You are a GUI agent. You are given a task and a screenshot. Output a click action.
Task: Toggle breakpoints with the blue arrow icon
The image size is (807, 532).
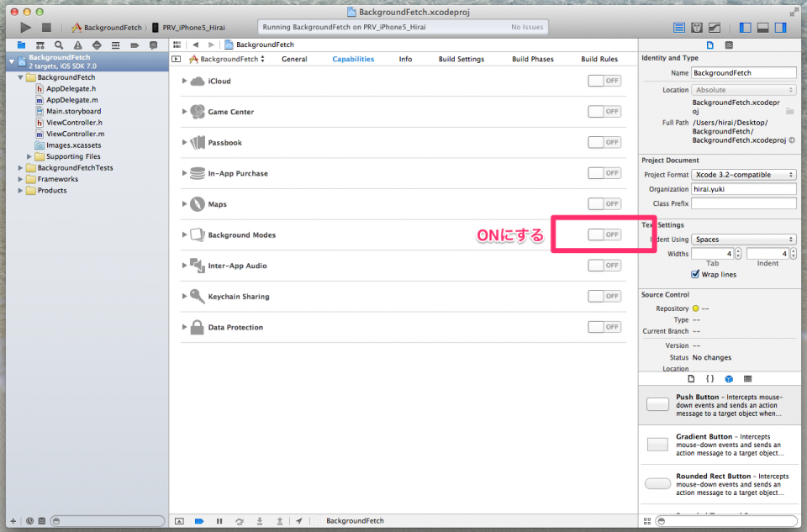pos(199,521)
